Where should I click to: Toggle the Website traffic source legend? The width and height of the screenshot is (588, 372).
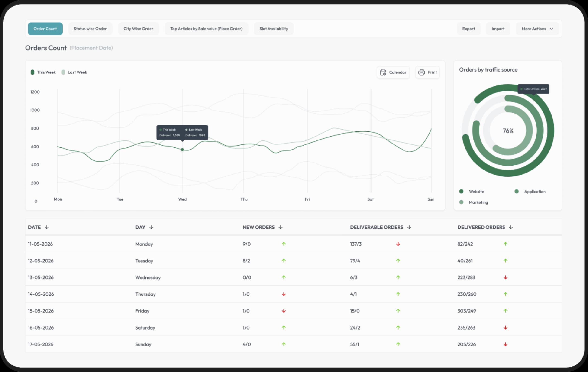click(472, 192)
